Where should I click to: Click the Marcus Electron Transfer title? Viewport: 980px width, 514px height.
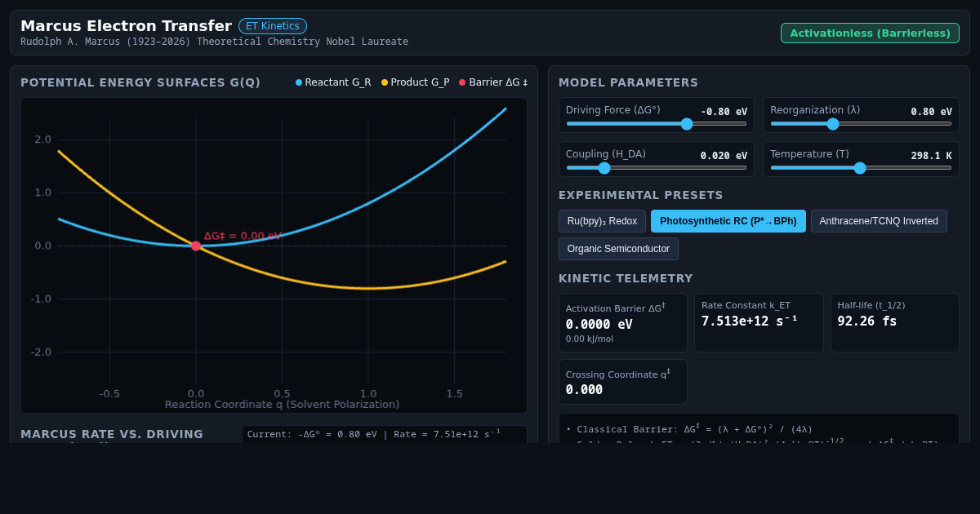[126, 25]
